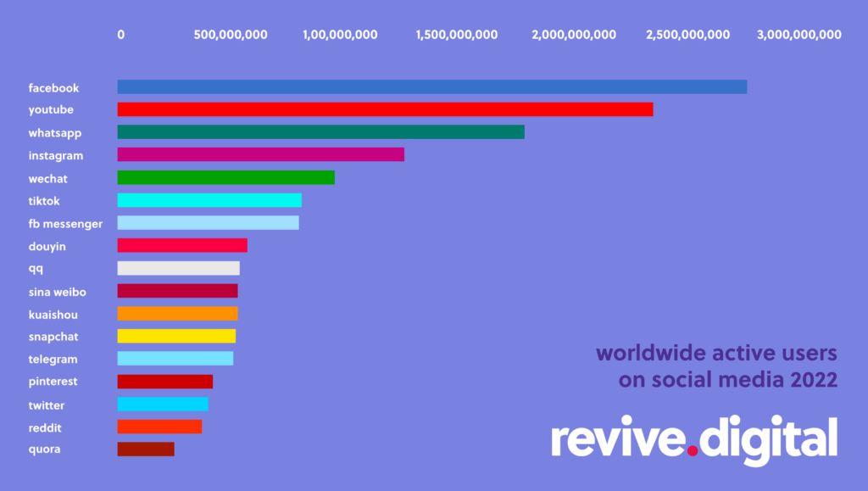Click the magenta instagram data bar

[x=261, y=154]
